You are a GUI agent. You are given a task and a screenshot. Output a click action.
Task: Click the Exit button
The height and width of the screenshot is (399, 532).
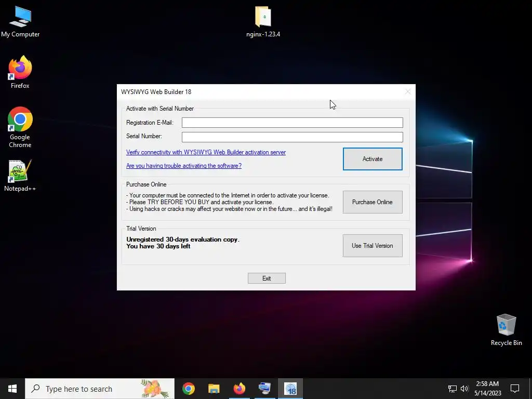click(x=267, y=278)
